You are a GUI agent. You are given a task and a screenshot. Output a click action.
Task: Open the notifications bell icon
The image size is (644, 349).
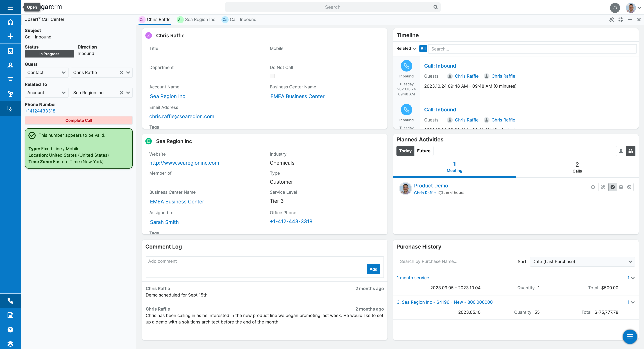click(x=615, y=8)
